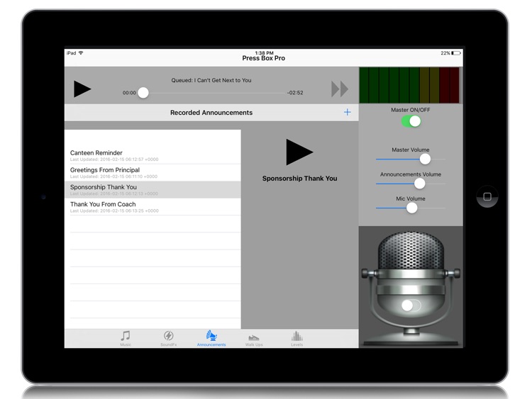
Task: Click the Announcements Volume slider knob
Action: click(419, 184)
